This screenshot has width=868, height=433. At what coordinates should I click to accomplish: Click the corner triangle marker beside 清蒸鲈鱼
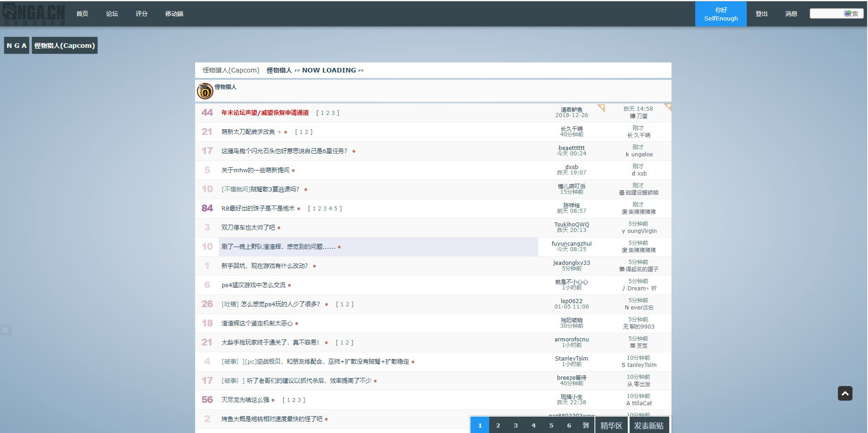[601, 108]
